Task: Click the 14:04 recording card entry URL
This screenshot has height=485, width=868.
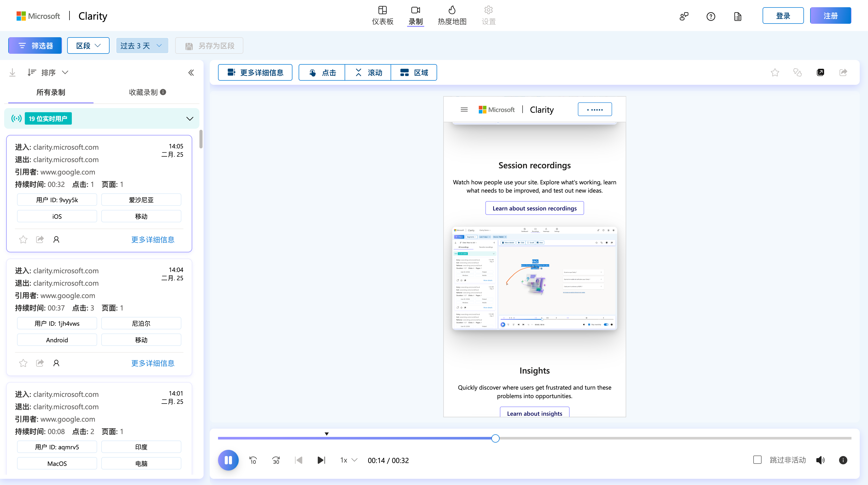Action: pyautogui.click(x=66, y=270)
